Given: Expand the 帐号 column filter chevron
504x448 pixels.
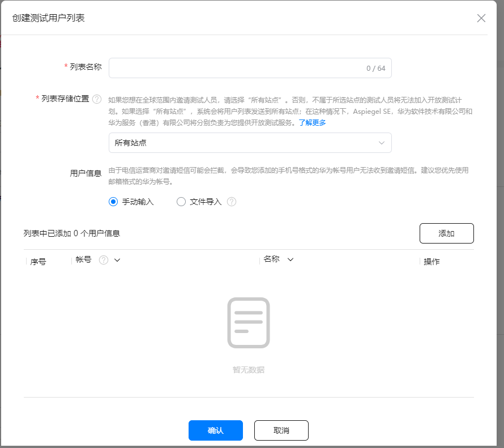Looking at the screenshot, I should (117, 260).
